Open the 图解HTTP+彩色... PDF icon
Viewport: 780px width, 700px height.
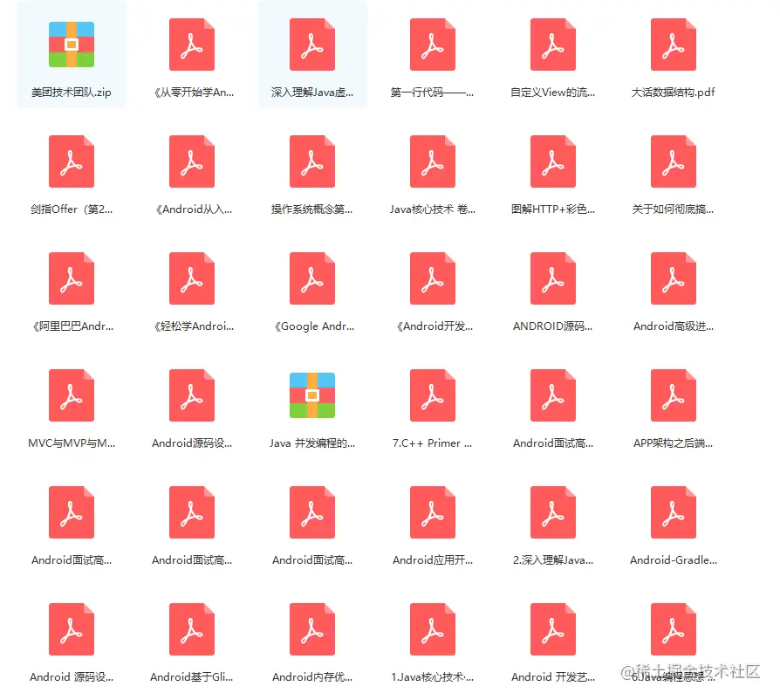coord(552,161)
